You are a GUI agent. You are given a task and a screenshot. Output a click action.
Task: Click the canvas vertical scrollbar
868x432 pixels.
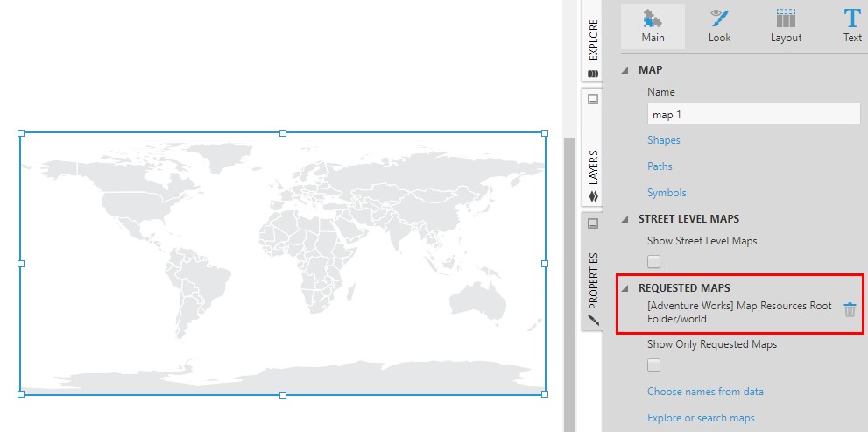(570, 285)
